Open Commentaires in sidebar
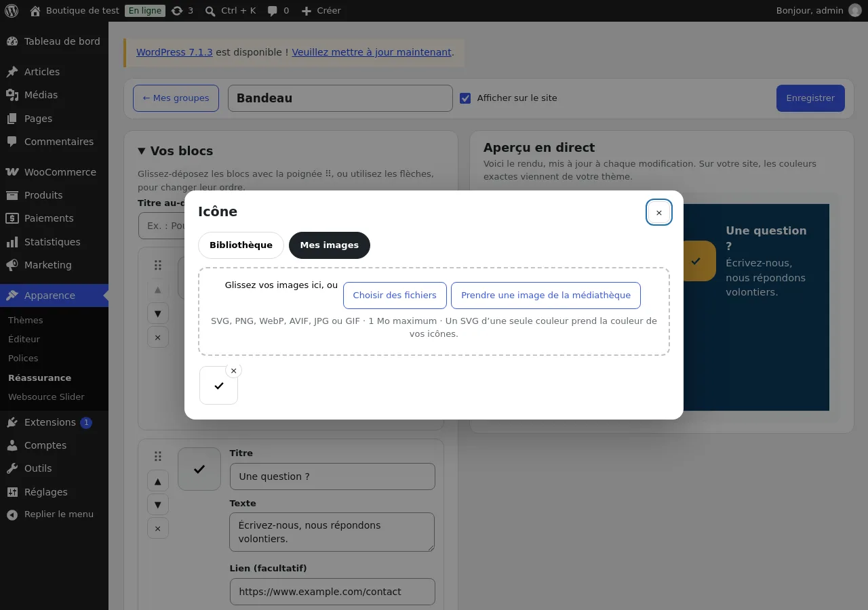The height and width of the screenshot is (610, 868). 54,142
